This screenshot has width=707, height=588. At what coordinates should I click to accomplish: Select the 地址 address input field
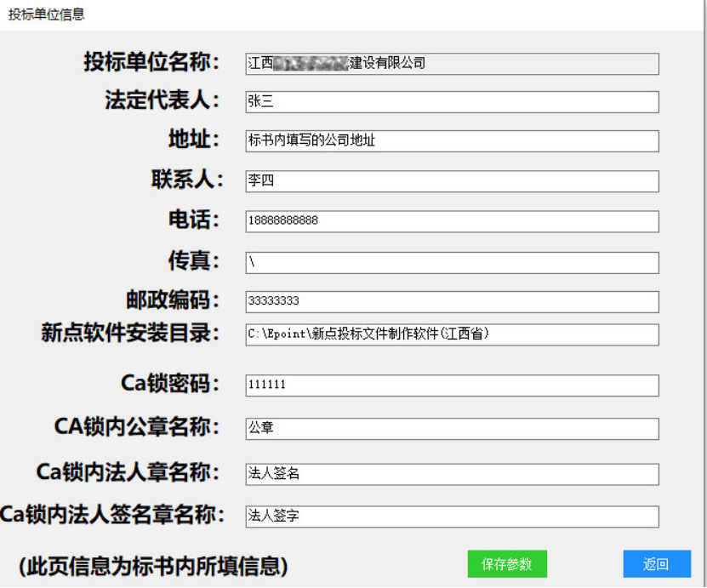451,141
